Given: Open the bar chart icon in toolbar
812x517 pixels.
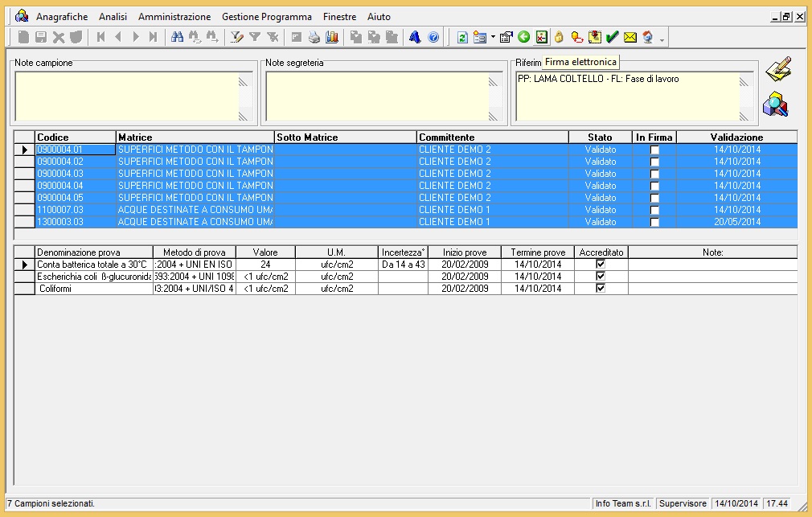Looking at the screenshot, I should (x=331, y=37).
